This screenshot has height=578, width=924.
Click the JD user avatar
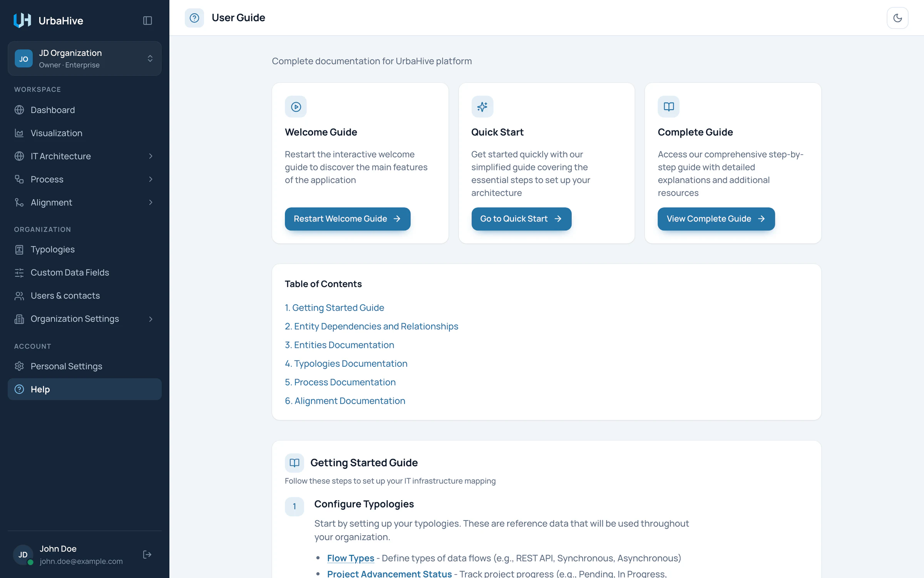click(x=23, y=554)
